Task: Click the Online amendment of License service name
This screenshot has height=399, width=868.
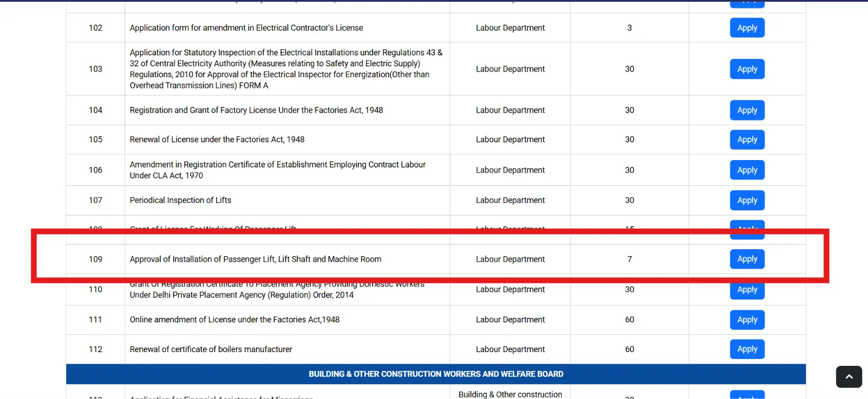Action: (235, 320)
